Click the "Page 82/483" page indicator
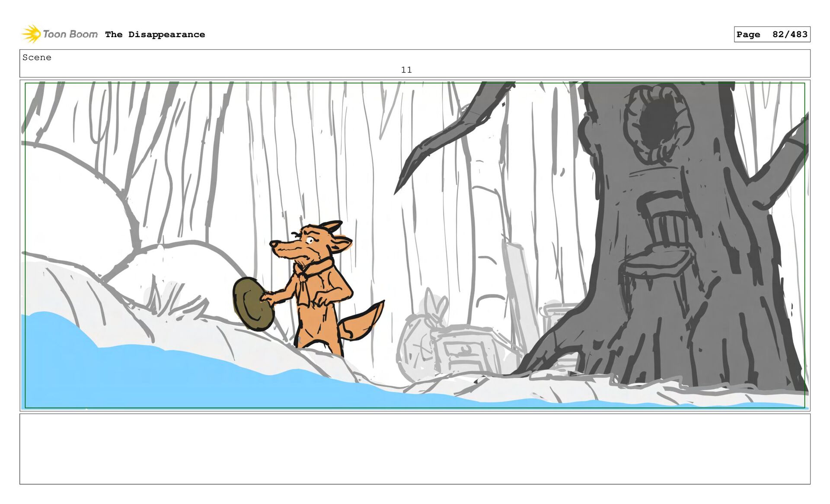The width and height of the screenshot is (830, 504). tap(772, 34)
